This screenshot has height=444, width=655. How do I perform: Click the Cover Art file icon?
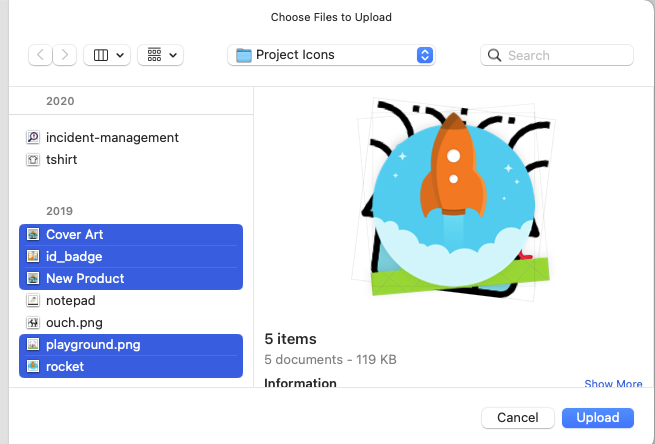click(x=33, y=235)
